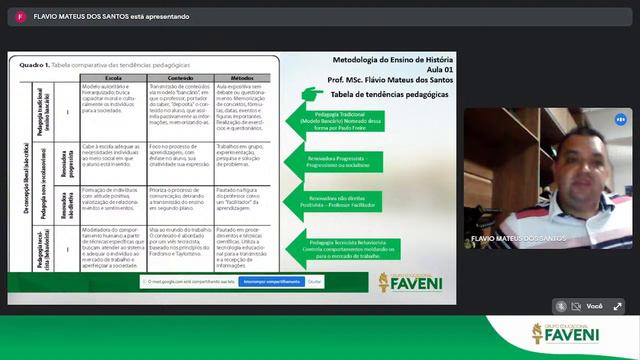Click 'Ocultar' to hide sharing bar
The height and width of the screenshot is (360, 640).
(314, 282)
